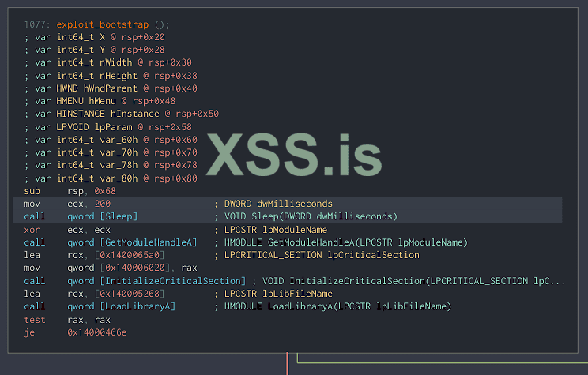Screen dimensions: 588x375
Task: Select the 'test rax, rax' instruction
Action: click(x=67, y=321)
